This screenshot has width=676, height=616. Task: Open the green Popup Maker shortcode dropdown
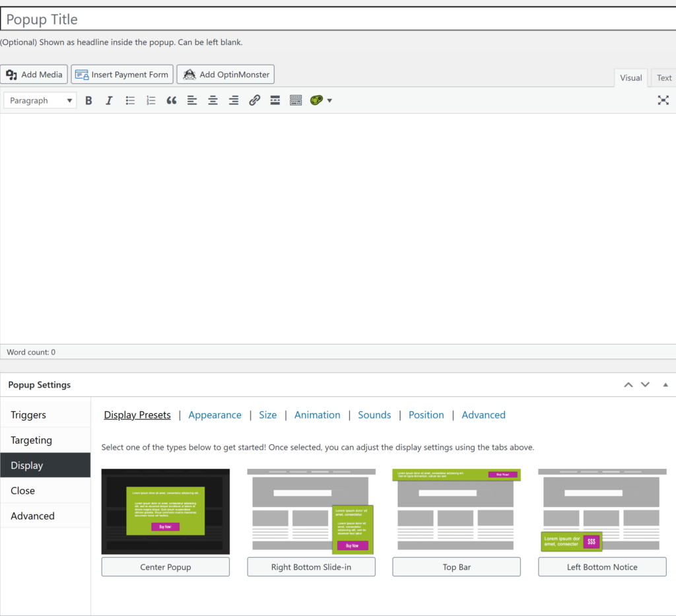click(321, 100)
